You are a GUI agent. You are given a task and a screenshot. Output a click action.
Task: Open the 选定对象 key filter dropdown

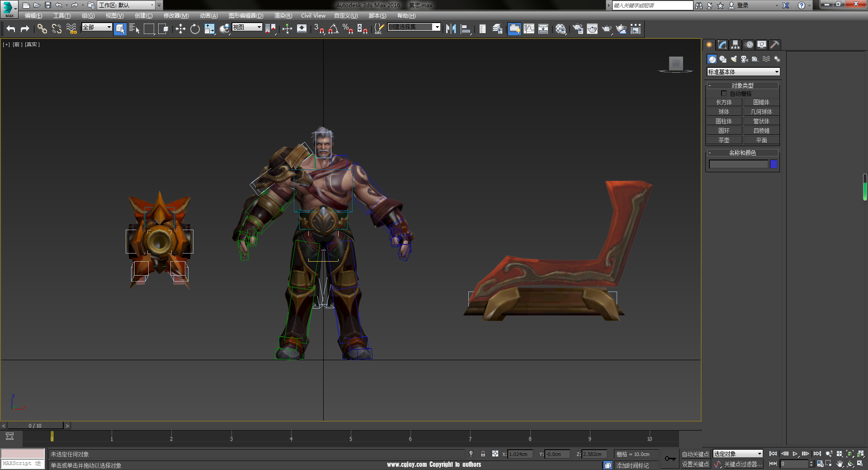click(738, 454)
